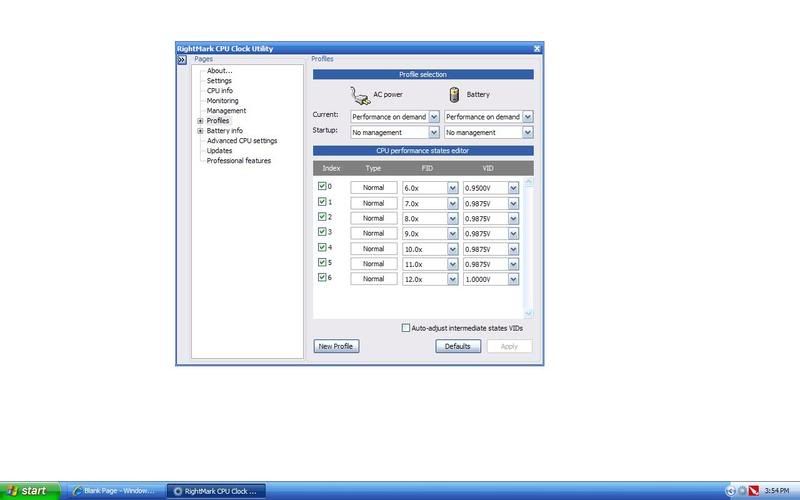
Task: Open the 11.0x FID dropdown
Action: (453, 264)
